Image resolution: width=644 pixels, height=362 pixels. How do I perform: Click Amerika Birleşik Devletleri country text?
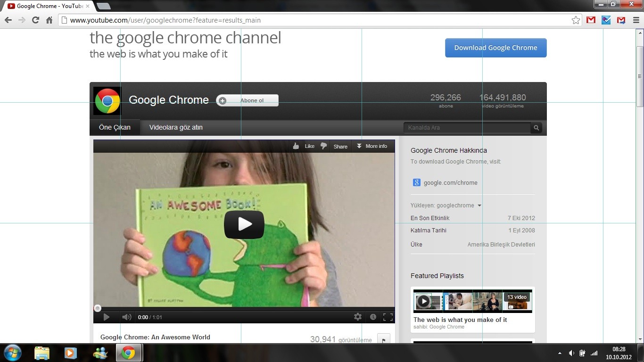(501, 245)
